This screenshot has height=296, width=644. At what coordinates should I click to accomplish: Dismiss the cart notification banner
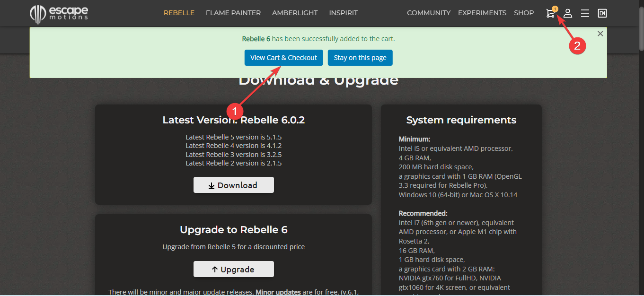click(600, 34)
